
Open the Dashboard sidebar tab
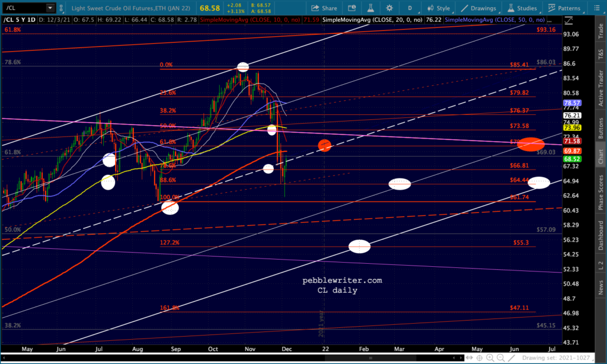(601, 235)
